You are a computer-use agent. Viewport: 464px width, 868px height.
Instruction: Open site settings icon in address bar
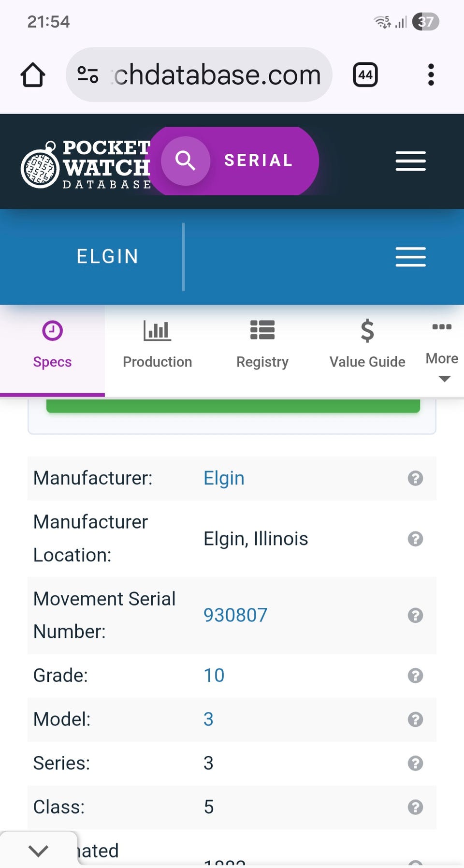point(88,75)
